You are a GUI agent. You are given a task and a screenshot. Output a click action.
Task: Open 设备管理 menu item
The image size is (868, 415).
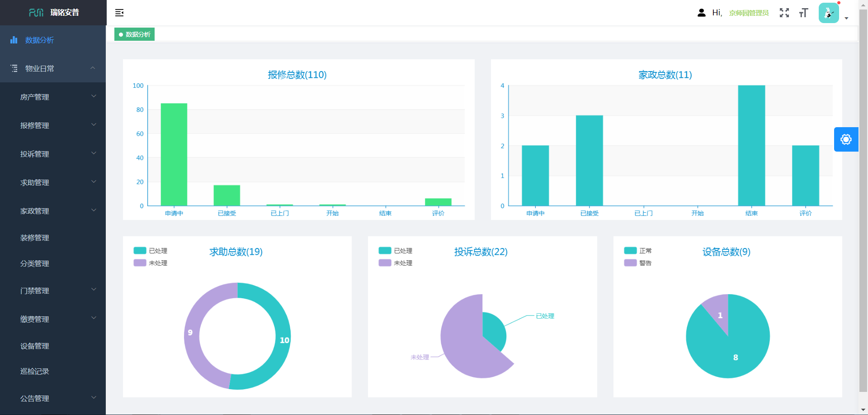pos(35,346)
